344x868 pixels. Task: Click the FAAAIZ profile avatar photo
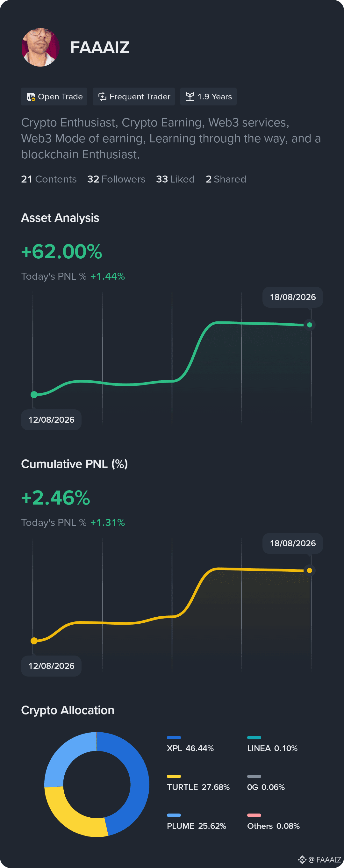coord(40,47)
